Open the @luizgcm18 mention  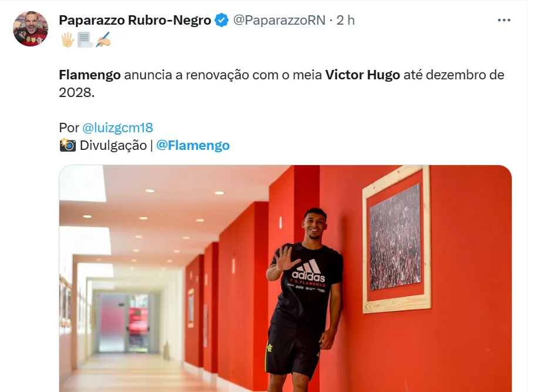click(118, 128)
